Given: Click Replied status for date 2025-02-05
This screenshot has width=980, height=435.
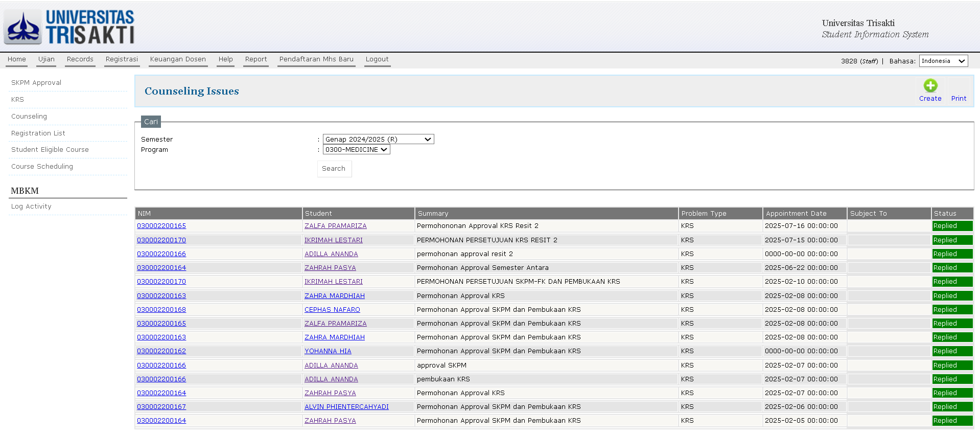Looking at the screenshot, I should tap(952, 421).
